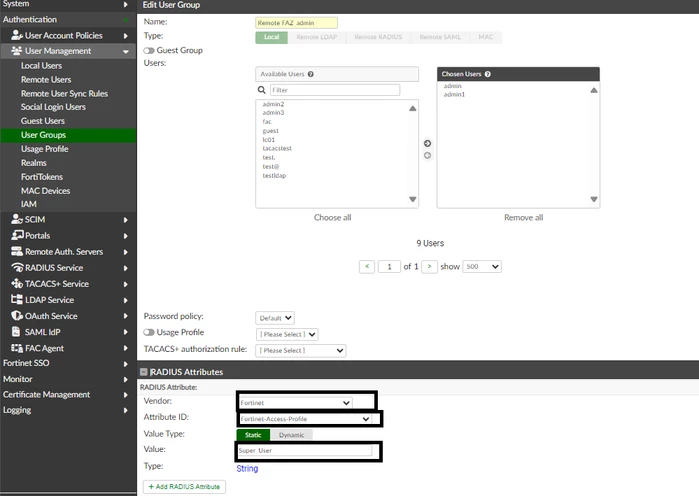
Task: Expand the Certificate Management menu
Action: (x=126, y=395)
